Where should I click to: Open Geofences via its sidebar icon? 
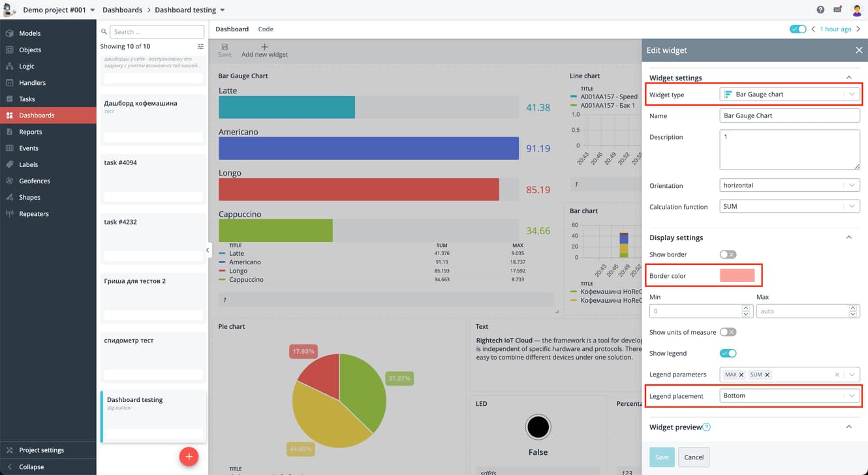9,181
